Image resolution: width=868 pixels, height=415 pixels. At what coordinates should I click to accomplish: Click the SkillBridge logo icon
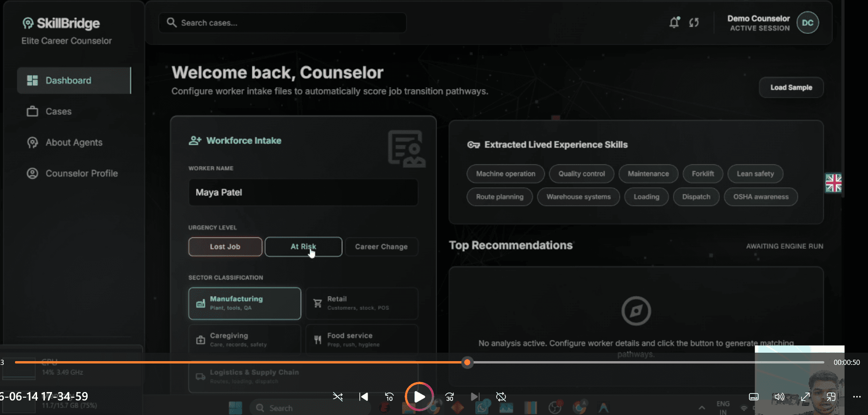28,23
